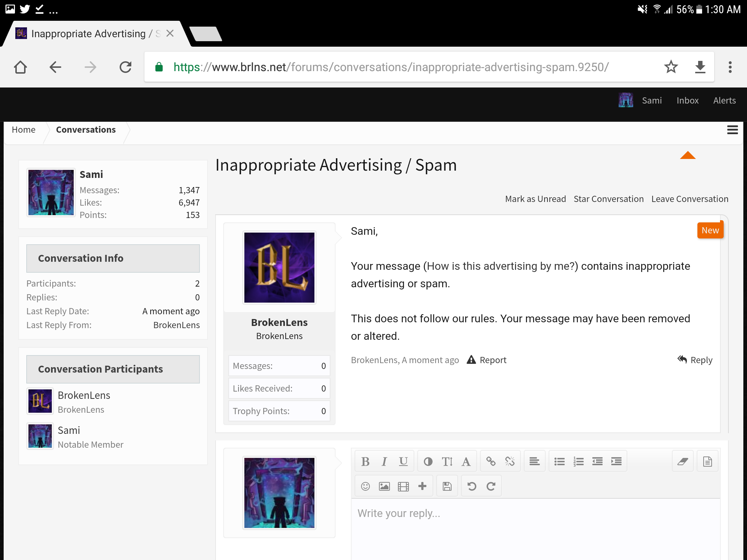Open font size tool in editor
The width and height of the screenshot is (747, 560).
click(x=447, y=462)
